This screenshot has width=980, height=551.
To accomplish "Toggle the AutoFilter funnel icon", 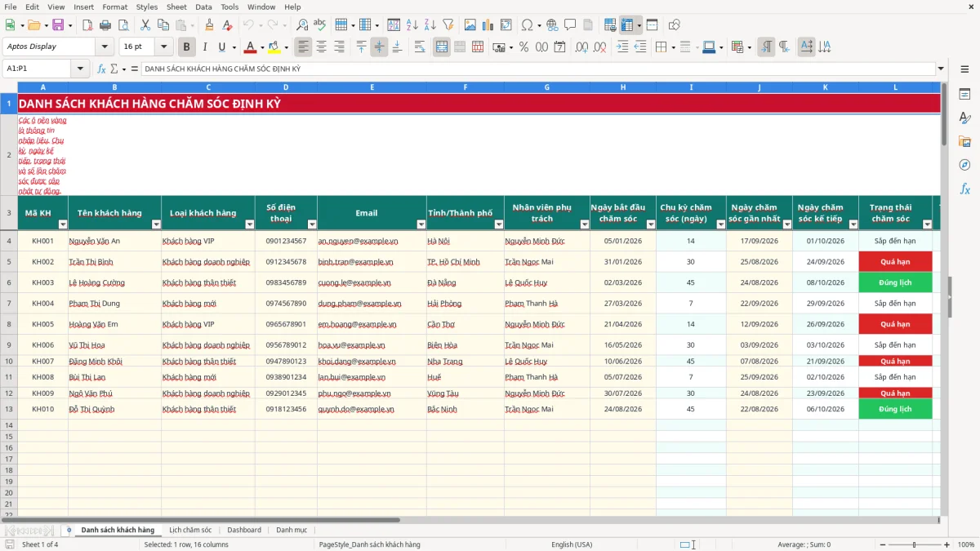I will (448, 25).
